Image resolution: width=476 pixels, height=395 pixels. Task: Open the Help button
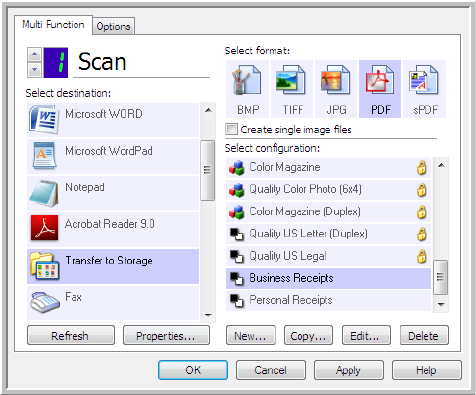coord(427,370)
